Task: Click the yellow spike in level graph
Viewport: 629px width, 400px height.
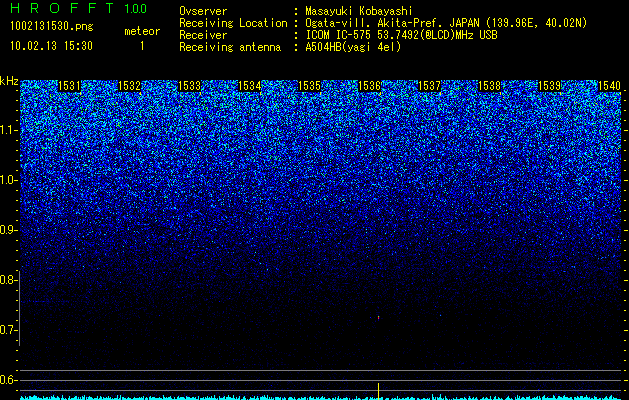Action: [x=378, y=391]
